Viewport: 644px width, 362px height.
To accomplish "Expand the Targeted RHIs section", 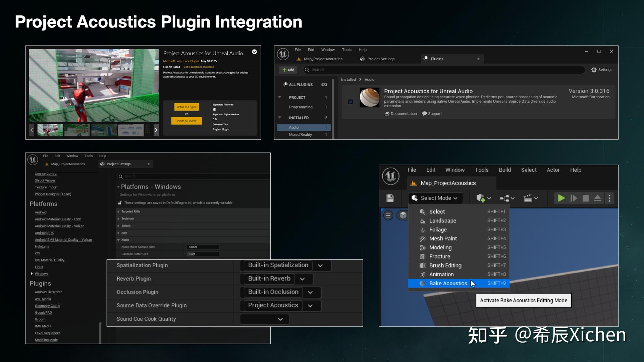I will coord(118,211).
